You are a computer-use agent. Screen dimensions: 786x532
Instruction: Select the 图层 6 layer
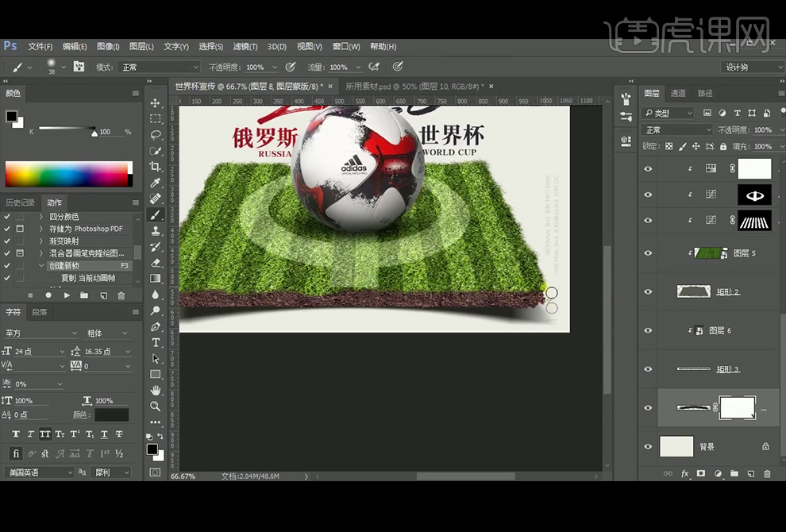(719, 330)
